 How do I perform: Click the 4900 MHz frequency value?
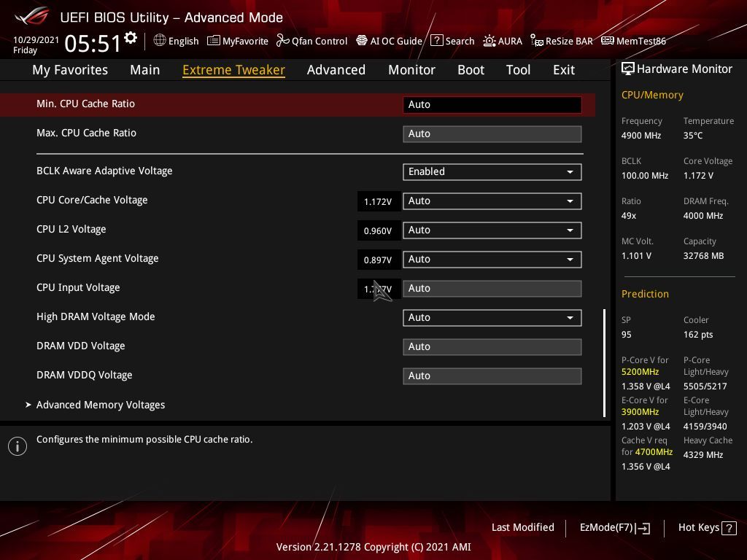coord(640,136)
